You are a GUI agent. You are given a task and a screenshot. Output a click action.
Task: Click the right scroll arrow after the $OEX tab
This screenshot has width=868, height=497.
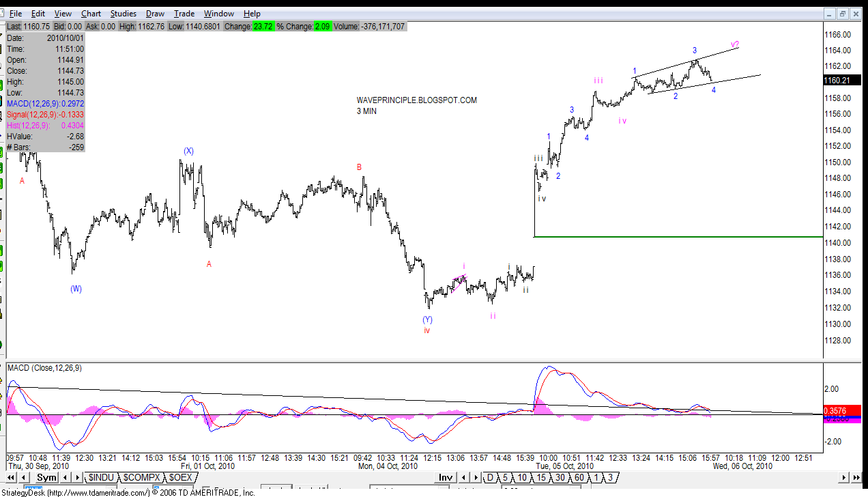pyautogui.click(x=77, y=477)
